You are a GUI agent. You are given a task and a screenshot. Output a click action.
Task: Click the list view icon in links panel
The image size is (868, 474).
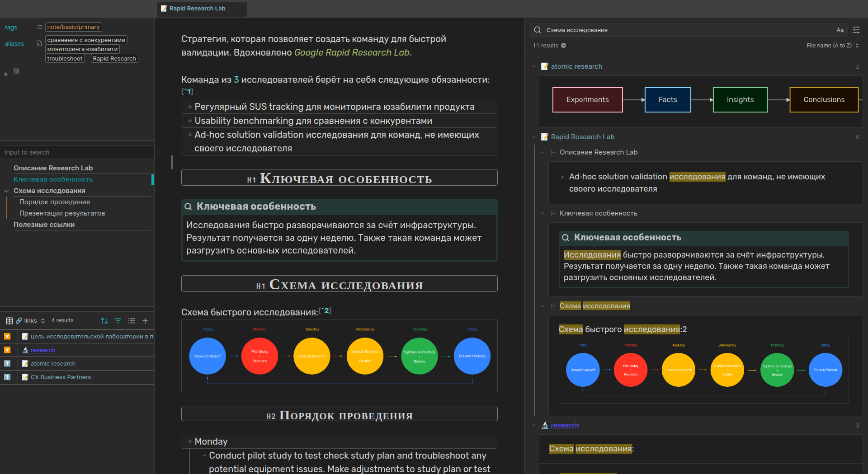[132, 321]
